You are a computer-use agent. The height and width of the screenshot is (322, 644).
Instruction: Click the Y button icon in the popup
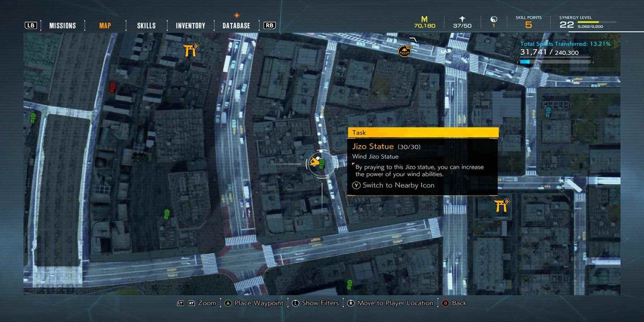coord(356,185)
